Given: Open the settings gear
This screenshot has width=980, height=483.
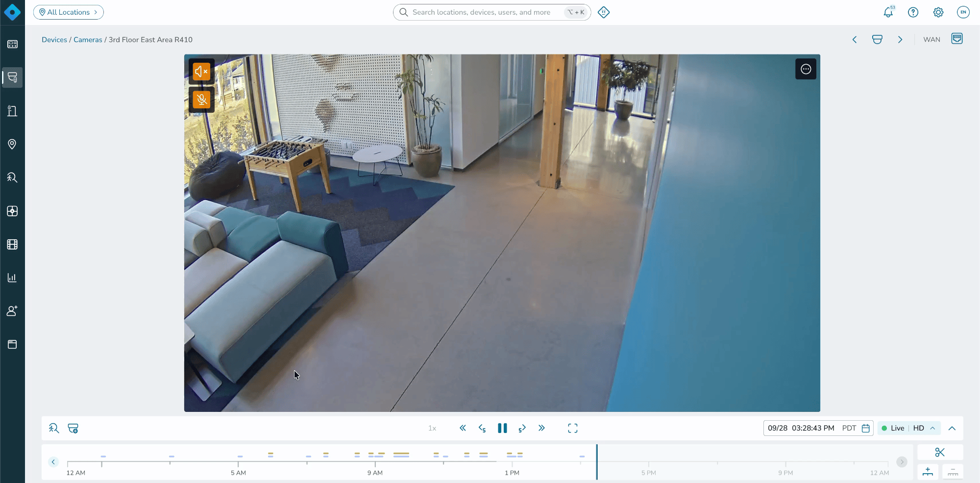Looking at the screenshot, I should point(938,12).
